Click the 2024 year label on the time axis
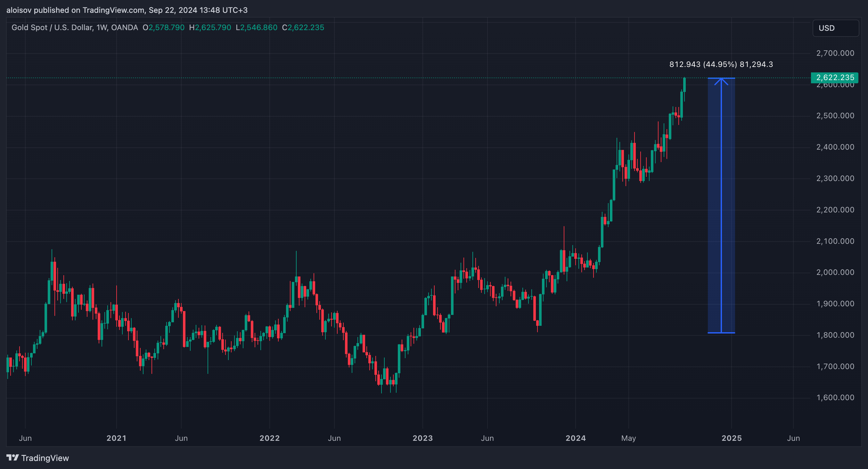The image size is (868, 469). click(576, 438)
